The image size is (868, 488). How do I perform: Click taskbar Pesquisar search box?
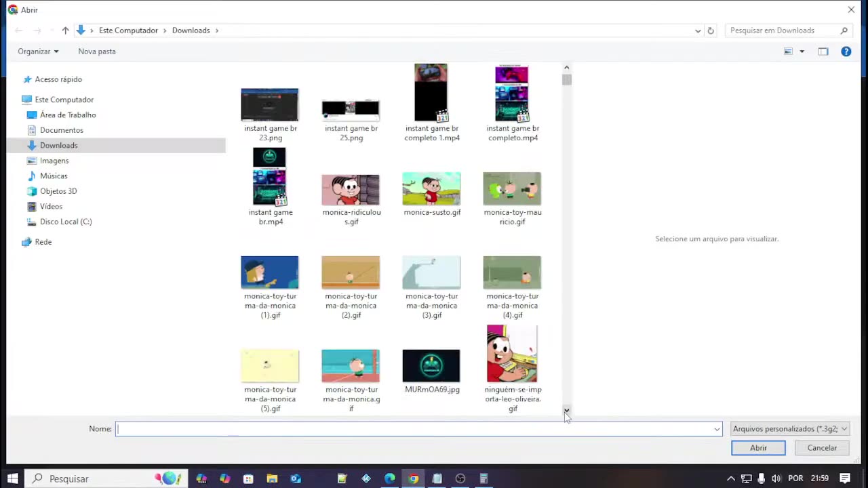pos(105,479)
